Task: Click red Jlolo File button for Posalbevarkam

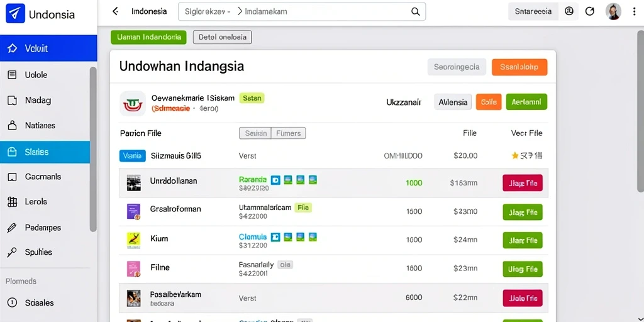Action: pyautogui.click(x=523, y=297)
